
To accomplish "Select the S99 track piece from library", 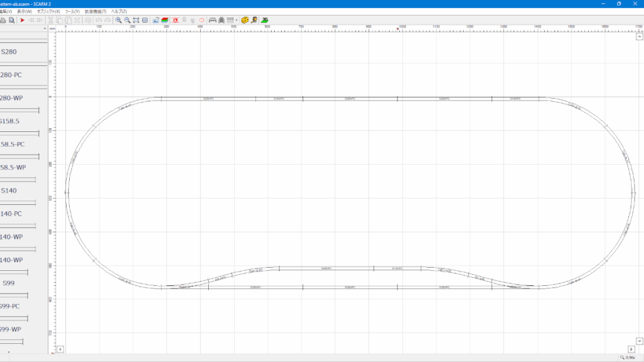I will coord(8,283).
